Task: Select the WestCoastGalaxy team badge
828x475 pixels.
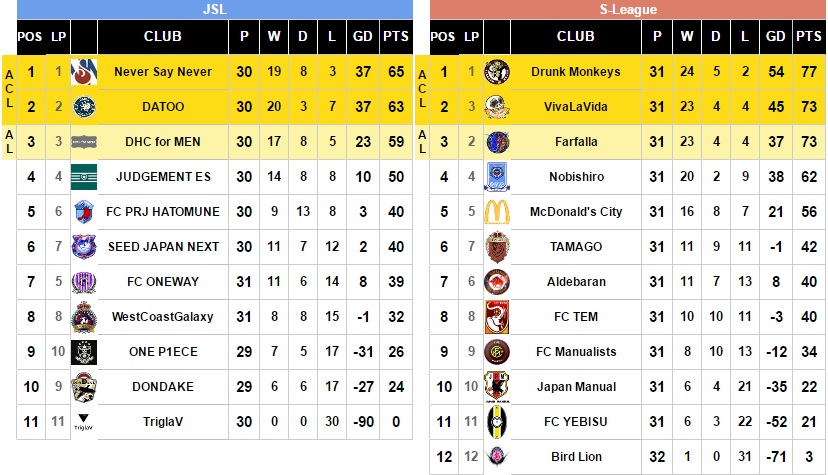Action: pyautogui.click(x=84, y=317)
